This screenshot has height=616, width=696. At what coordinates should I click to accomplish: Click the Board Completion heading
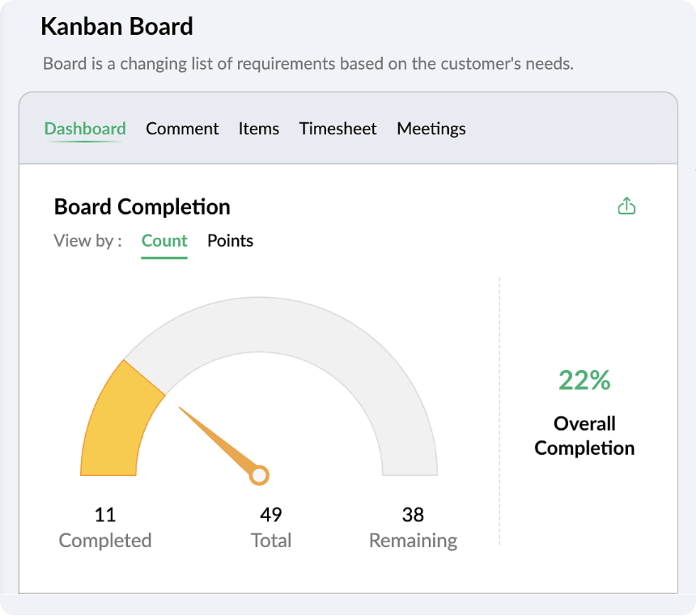[142, 207]
